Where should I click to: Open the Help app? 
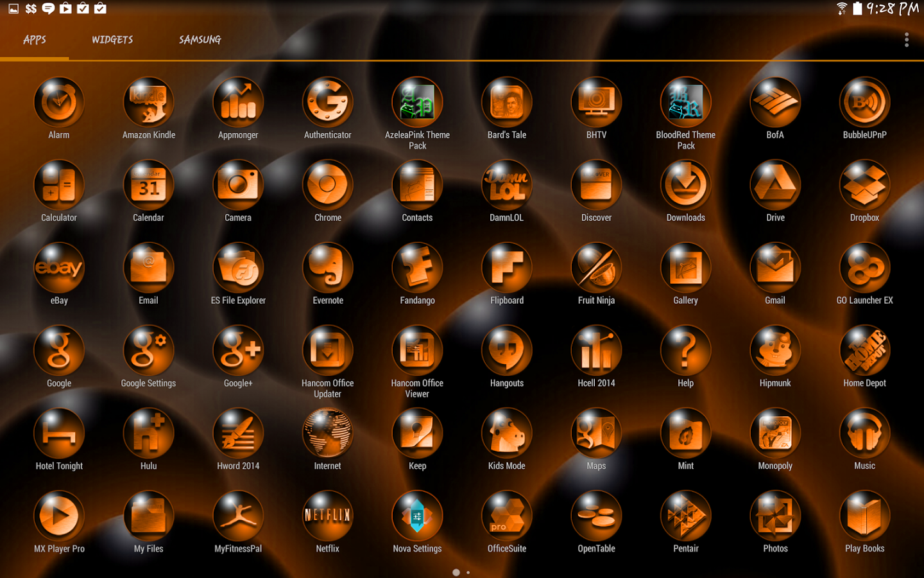pyautogui.click(x=686, y=351)
